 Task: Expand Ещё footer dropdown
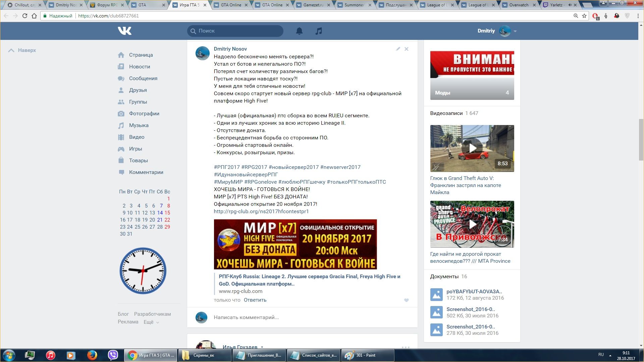click(151, 322)
